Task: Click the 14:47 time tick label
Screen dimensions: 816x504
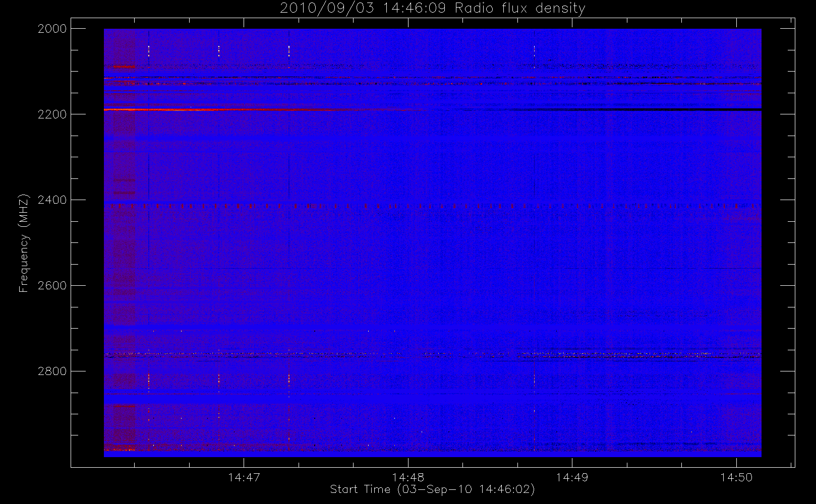Action: (x=244, y=477)
